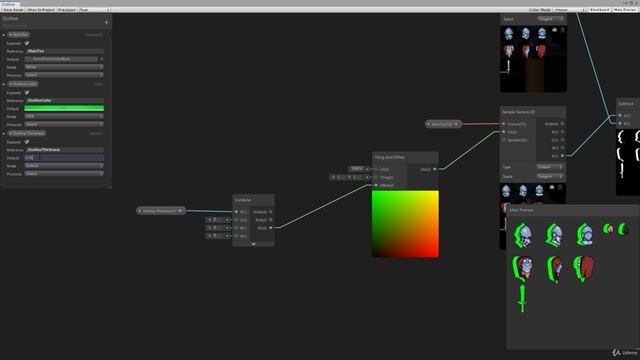Click Save Asset in the toolbar
640x360 pixels.
point(13,9)
